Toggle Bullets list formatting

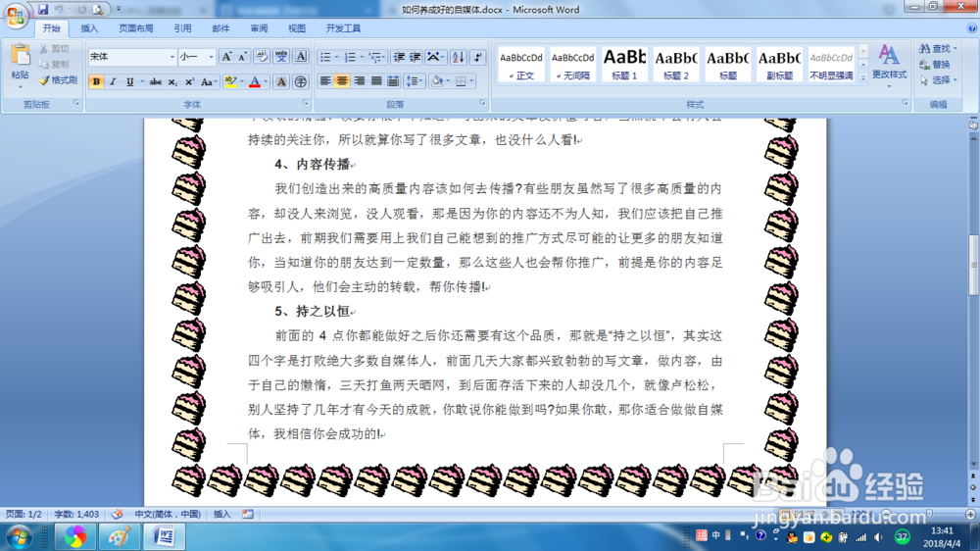(325, 57)
